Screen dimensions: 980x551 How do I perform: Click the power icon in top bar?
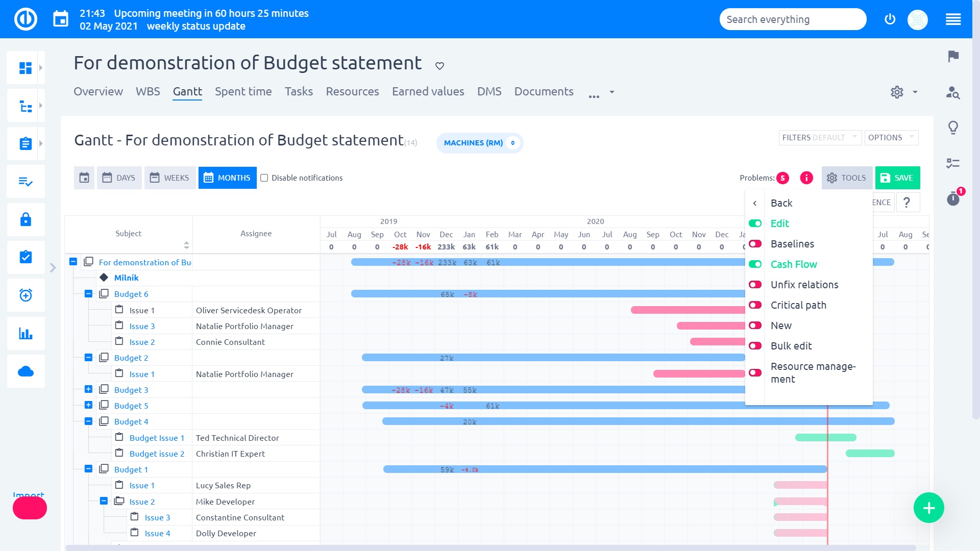pos(890,19)
